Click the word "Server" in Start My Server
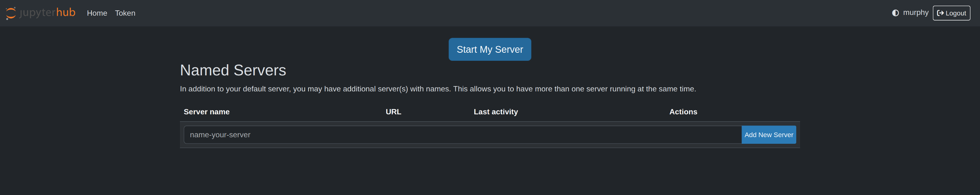The image size is (980, 195). 509,50
